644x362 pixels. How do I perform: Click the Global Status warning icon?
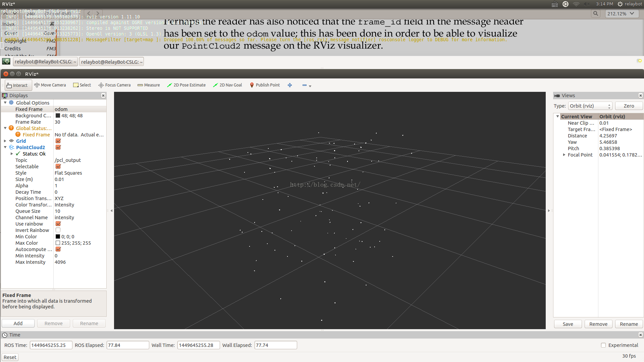point(11,128)
